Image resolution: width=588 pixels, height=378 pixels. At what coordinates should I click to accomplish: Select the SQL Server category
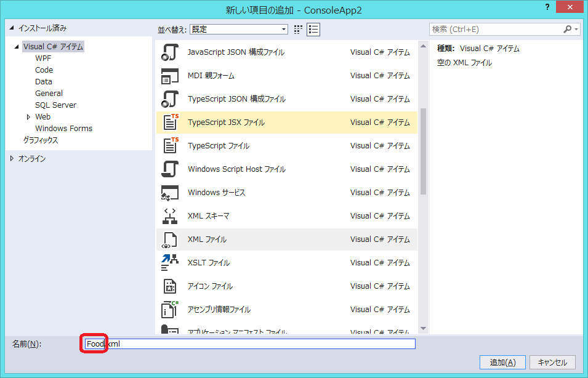point(55,105)
